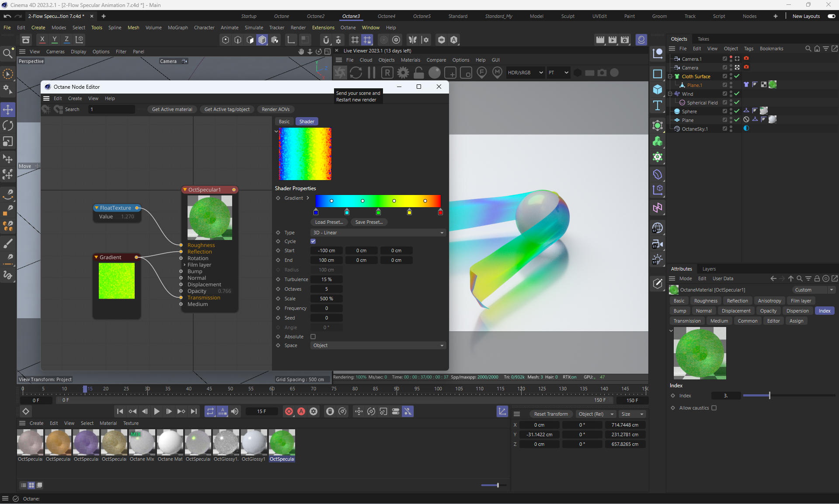The height and width of the screenshot is (504, 839).
Task: Toggle autokeying button
Action: coord(301,411)
